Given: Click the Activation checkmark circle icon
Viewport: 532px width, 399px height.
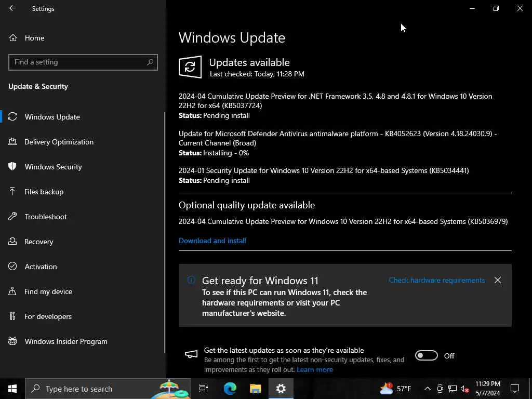Looking at the screenshot, I should [x=12, y=267].
